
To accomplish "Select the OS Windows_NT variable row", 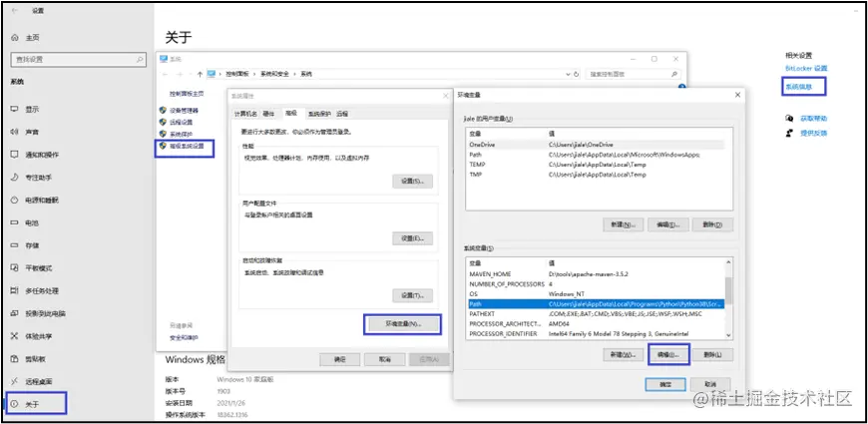I will (596, 294).
